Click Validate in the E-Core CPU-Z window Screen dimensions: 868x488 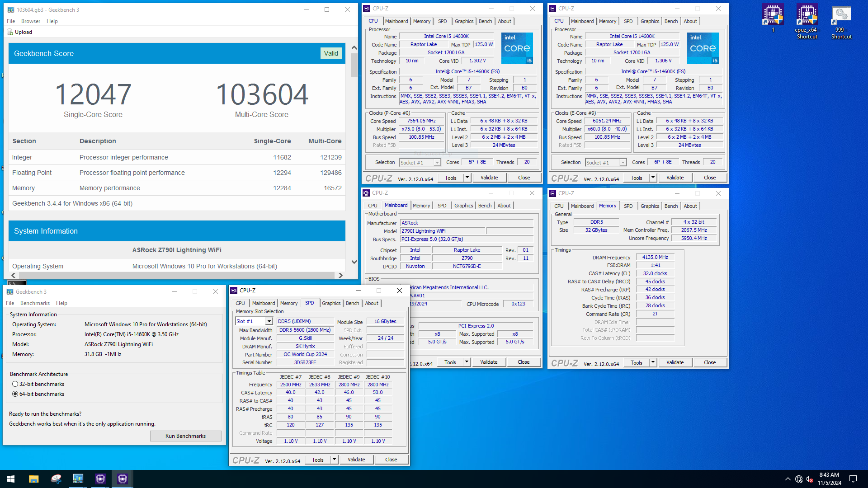[675, 178]
